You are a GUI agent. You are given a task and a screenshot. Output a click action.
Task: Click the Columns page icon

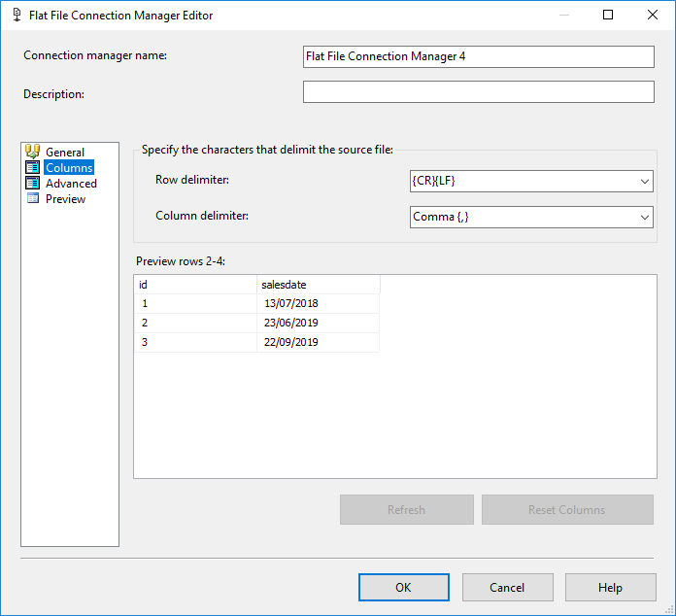[x=32, y=167]
